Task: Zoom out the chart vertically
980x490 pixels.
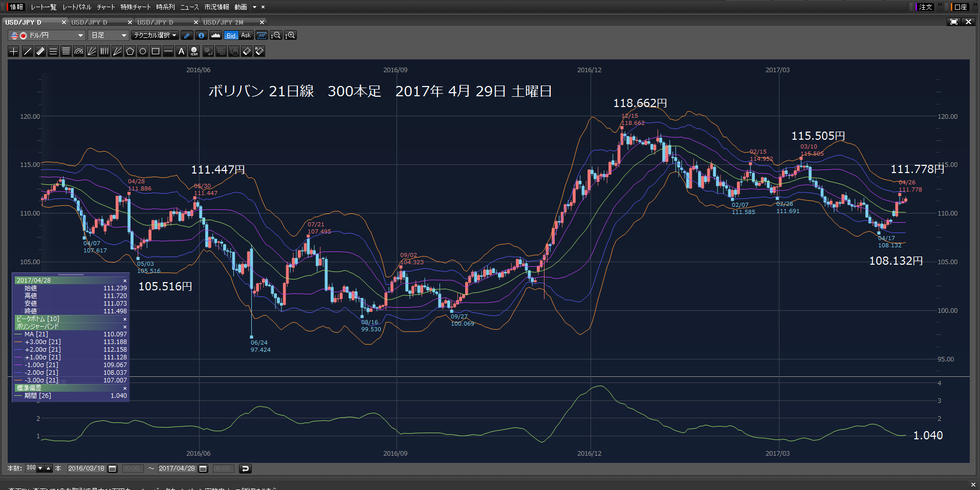Action: tap(276, 35)
